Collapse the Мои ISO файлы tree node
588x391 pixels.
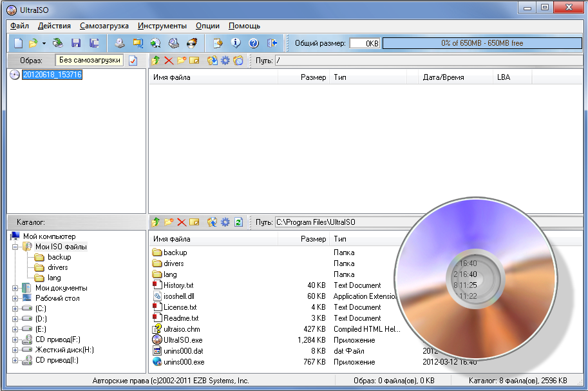click(x=15, y=247)
